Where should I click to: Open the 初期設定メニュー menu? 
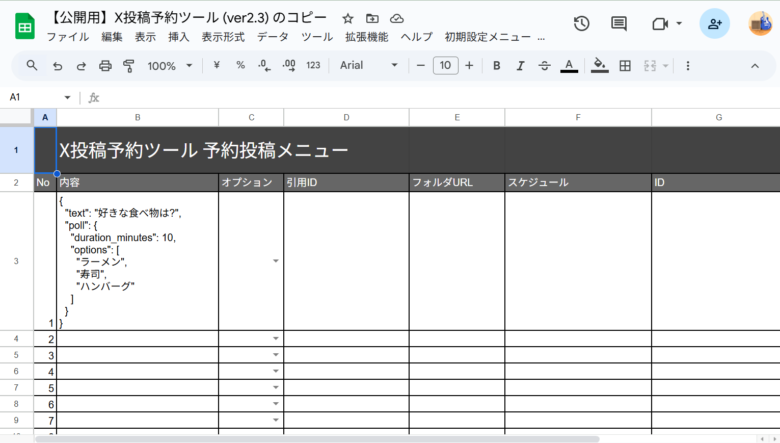click(x=488, y=37)
